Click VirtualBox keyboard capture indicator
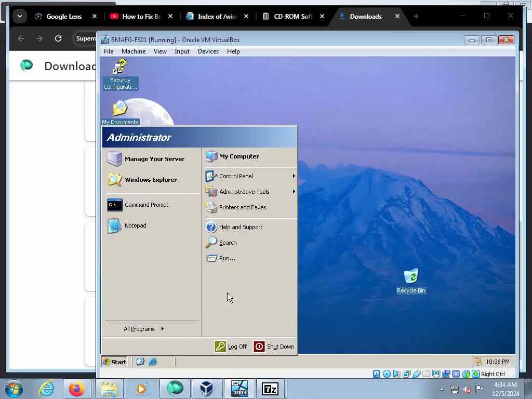Screen dimensions: 532x399 click(476, 374)
